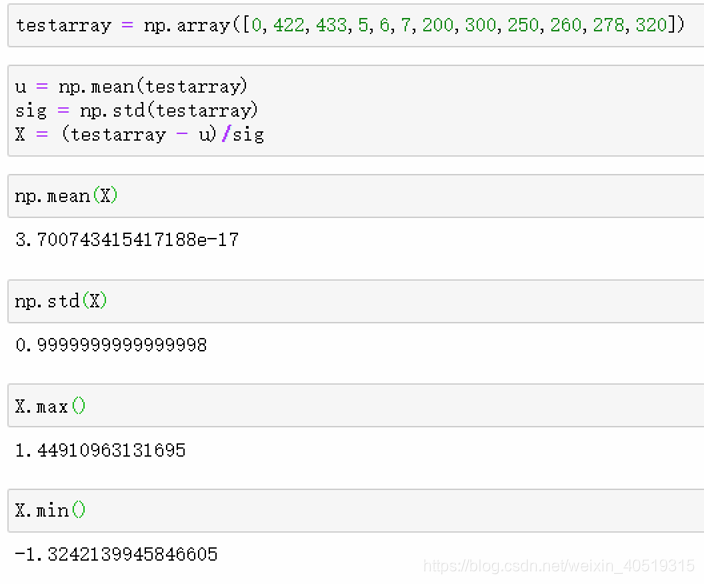Click the number 200 in the array
This screenshot has width=704, height=584.
pyautogui.click(x=438, y=25)
